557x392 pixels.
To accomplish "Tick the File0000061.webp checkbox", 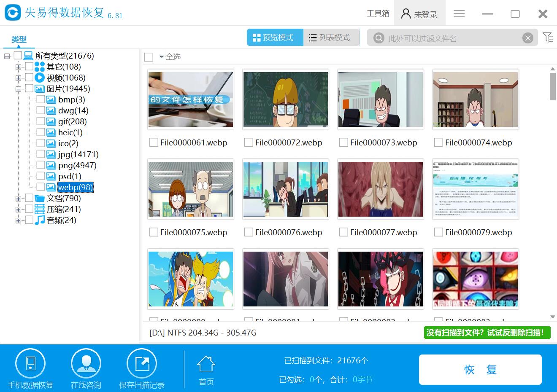I will [x=154, y=142].
